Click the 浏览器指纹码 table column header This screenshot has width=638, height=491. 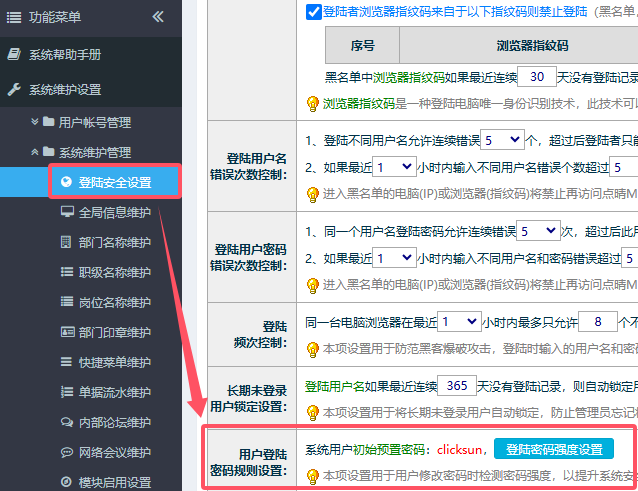click(519, 45)
